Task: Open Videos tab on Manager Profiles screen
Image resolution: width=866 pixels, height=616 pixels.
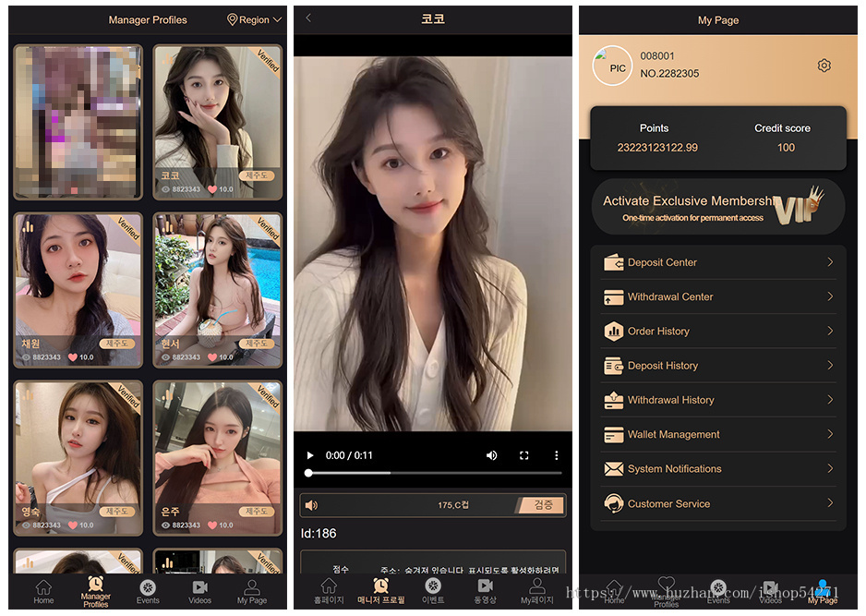Action: (199, 591)
